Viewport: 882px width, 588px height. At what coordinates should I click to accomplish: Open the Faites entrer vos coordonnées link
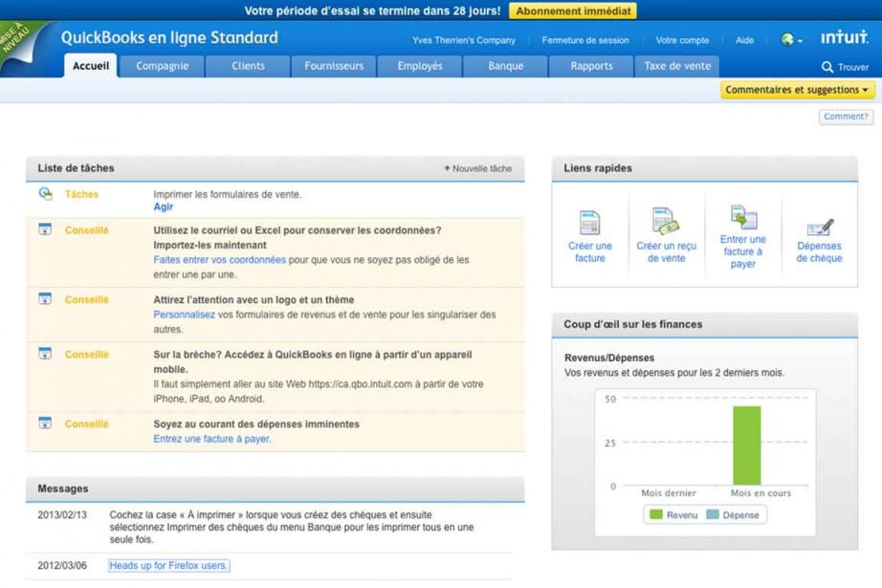219,259
